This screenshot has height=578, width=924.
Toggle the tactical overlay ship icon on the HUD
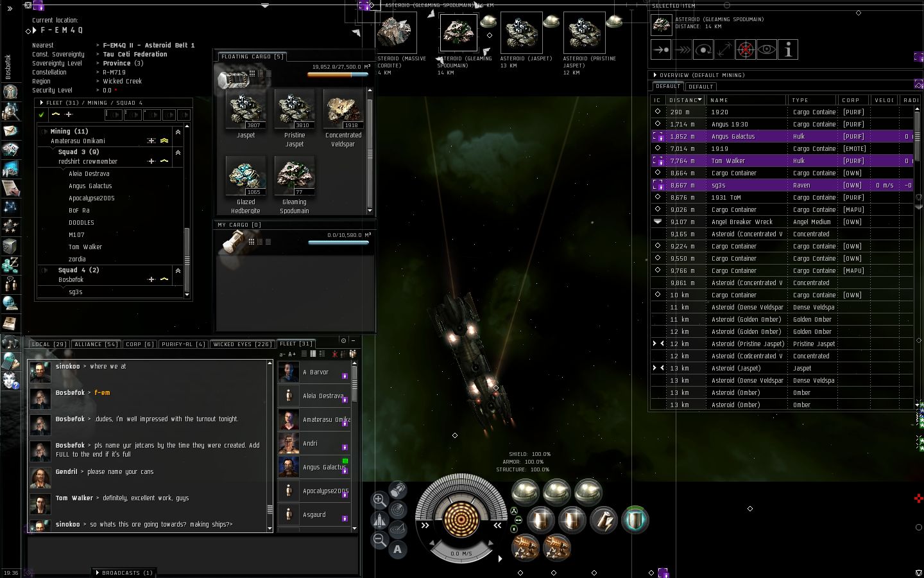coord(379,520)
